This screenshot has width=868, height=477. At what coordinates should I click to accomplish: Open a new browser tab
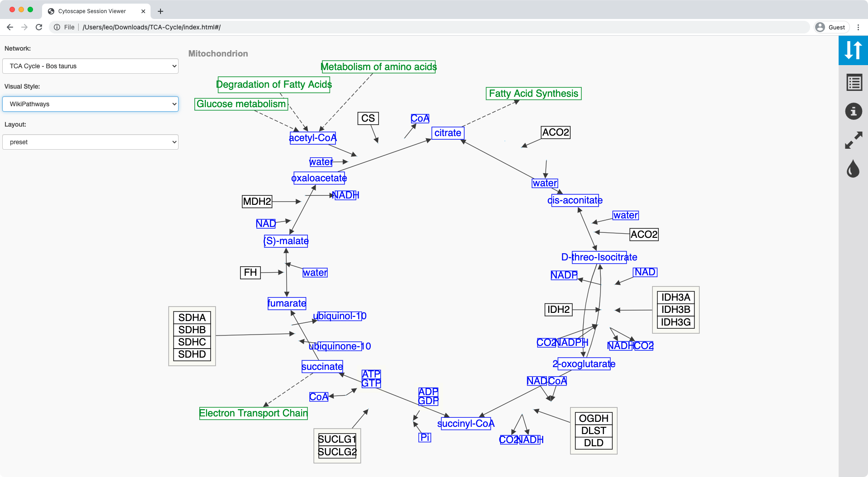click(160, 11)
